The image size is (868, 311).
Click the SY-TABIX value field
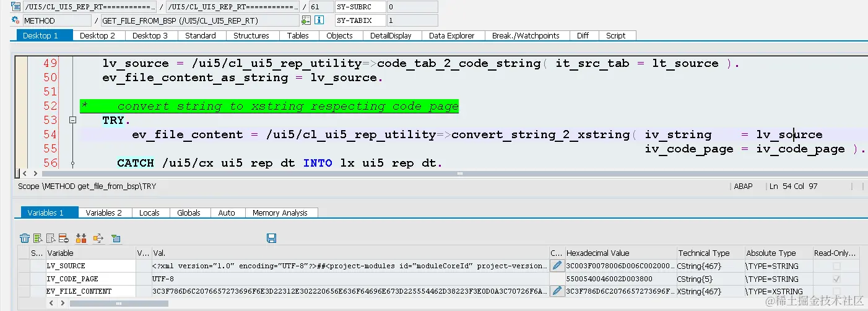(412, 20)
